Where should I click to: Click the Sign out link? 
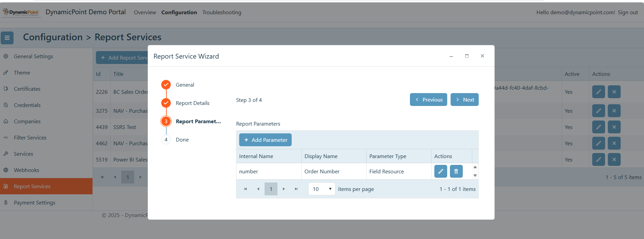pyautogui.click(x=628, y=13)
